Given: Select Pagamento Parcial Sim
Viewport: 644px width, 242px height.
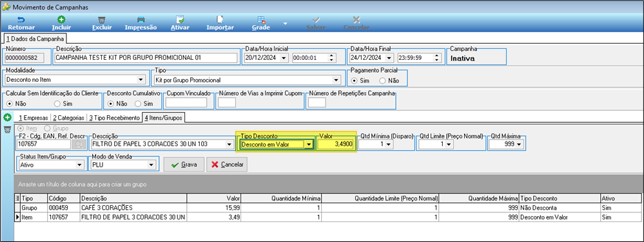Looking at the screenshot, I should tap(354, 81).
